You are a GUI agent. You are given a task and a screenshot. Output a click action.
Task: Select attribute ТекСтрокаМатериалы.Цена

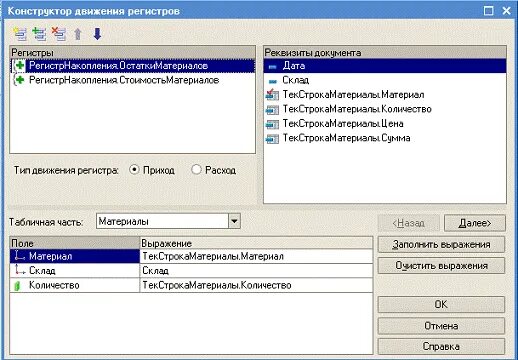[x=385, y=124]
